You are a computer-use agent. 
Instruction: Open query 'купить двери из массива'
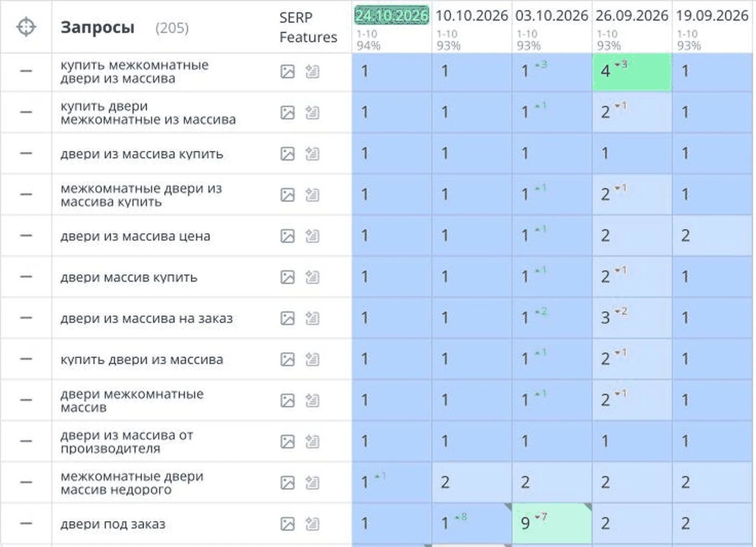(x=142, y=359)
